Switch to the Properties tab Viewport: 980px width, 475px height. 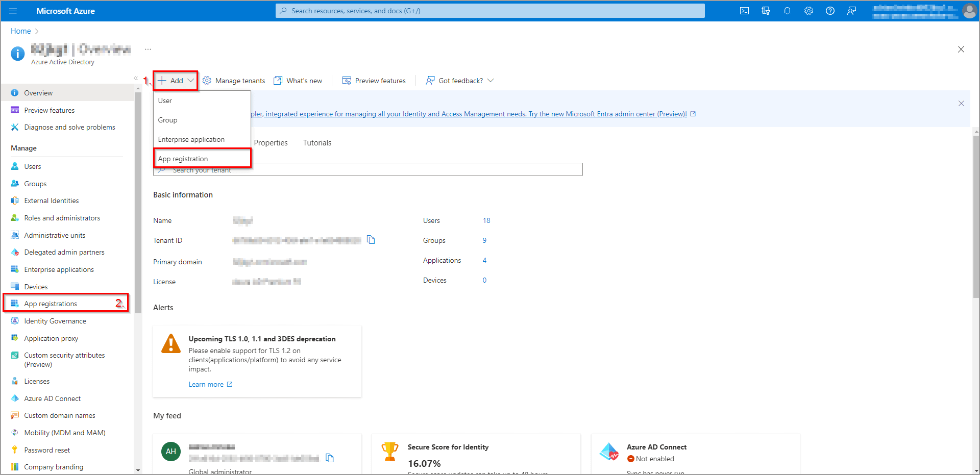click(x=271, y=143)
